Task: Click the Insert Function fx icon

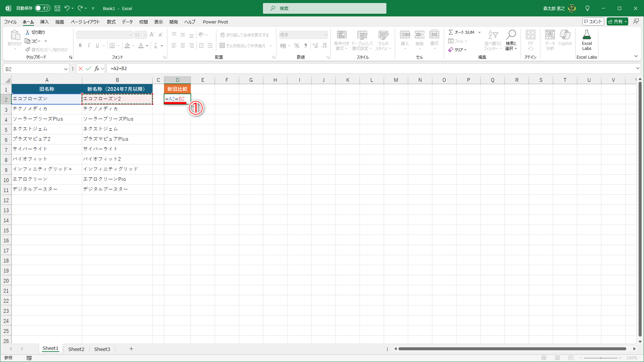Action: click(97, 69)
